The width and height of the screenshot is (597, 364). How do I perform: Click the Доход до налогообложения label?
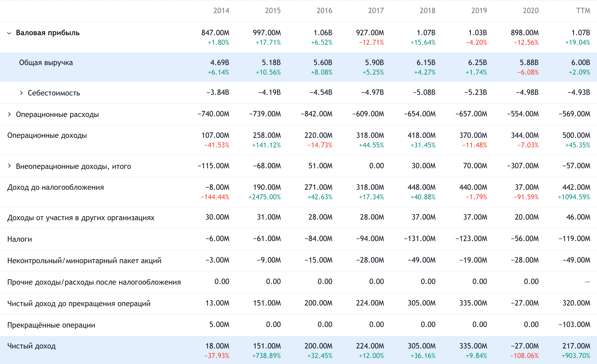[x=56, y=187]
